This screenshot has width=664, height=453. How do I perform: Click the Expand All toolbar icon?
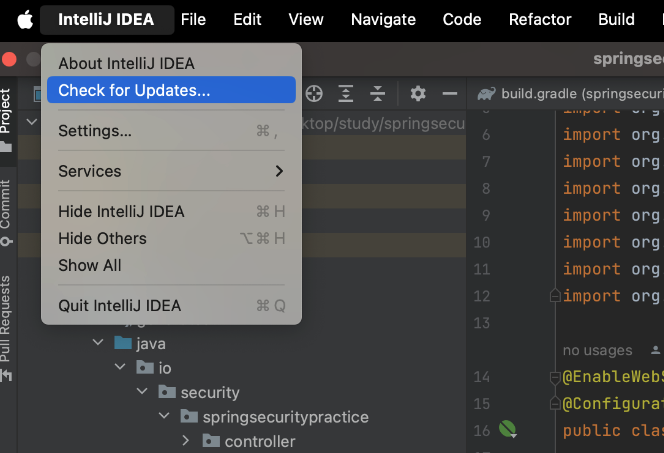pos(346,94)
